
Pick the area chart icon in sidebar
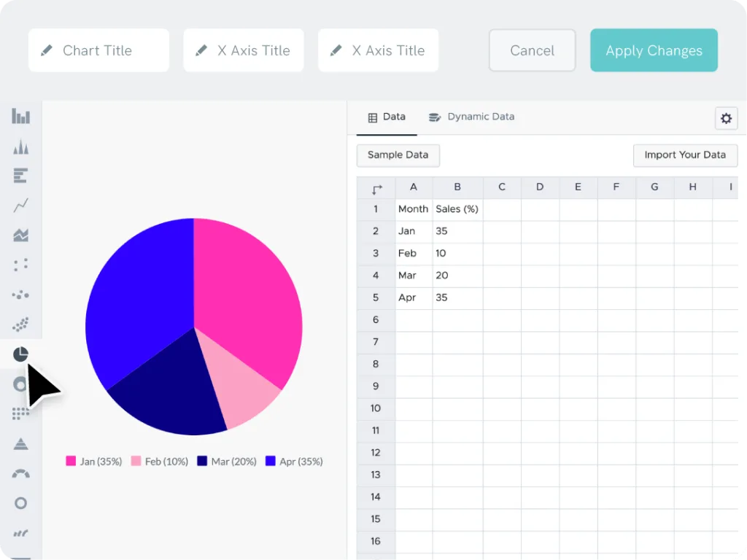(x=20, y=236)
